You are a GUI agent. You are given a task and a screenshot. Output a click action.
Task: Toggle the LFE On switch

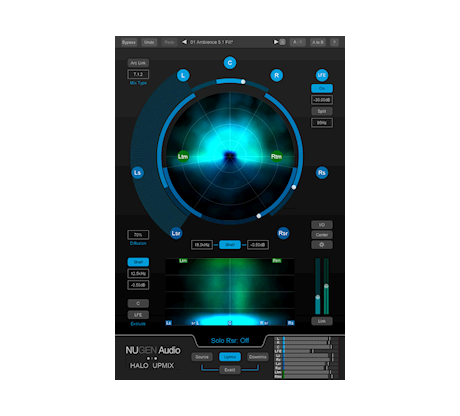322,88
